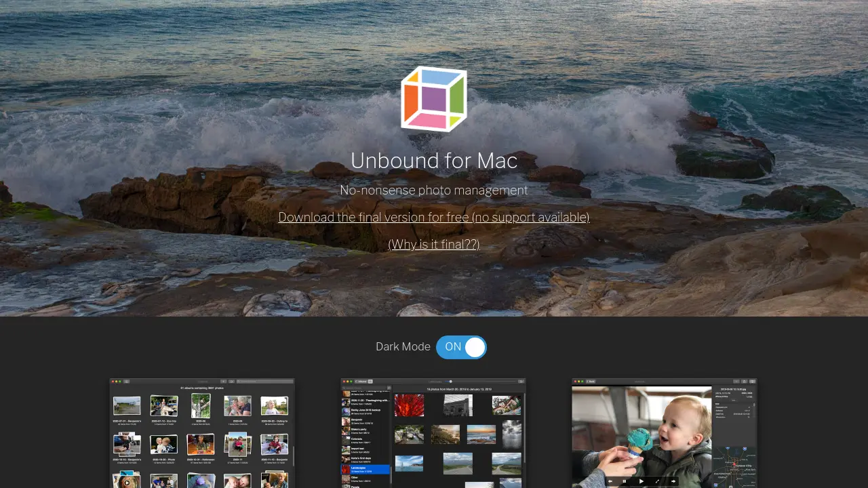Click the edit pencil icon in the viewer controls
The image size is (868, 488).
tap(657, 481)
